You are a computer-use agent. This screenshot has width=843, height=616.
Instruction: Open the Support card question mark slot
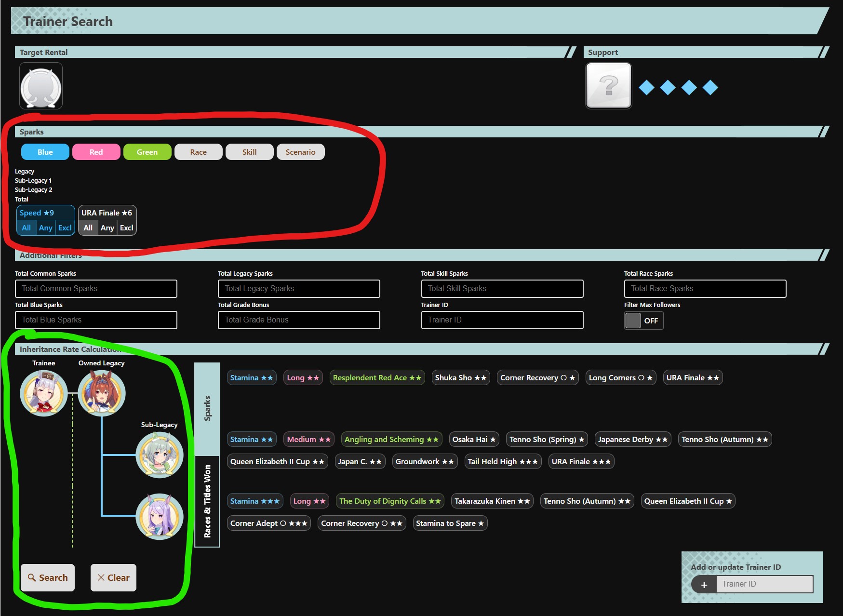(608, 85)
